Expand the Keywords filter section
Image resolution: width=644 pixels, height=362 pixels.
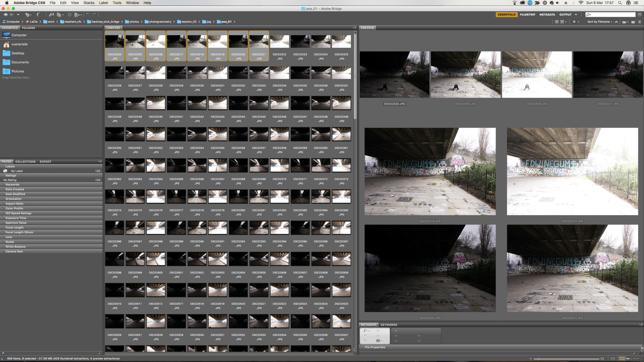(x=51, y=185)
